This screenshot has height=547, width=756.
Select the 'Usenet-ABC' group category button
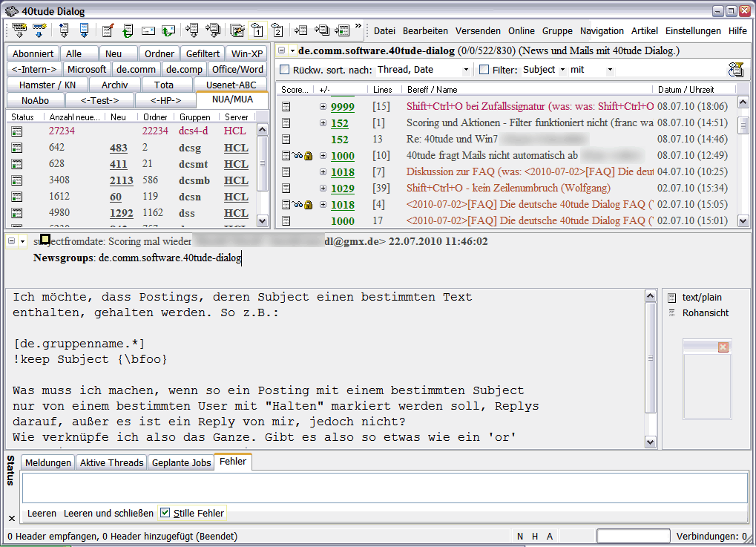[231, 85]
